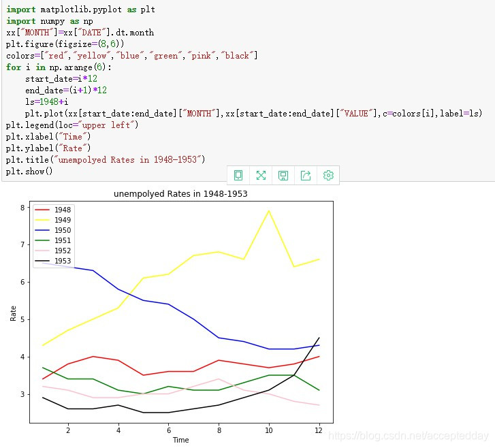Click the plt.ylabel("Rate") line
Image resolution: width=495 pixels, height=448 pixels.
point(48,148)
